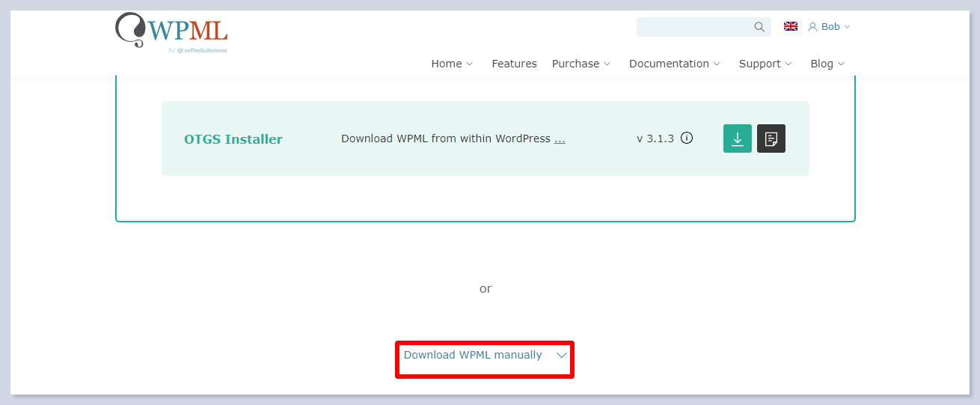Expand the Download WPML manually chevron
This screenshot has width=980, height=405.
pos(562,356)
